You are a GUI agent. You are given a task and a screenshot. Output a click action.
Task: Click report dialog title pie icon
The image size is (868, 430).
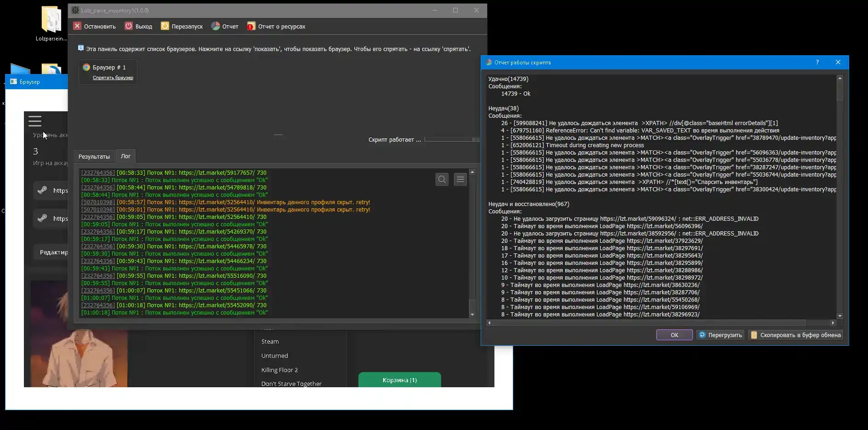pyautogui.click(x=488, y=63)
